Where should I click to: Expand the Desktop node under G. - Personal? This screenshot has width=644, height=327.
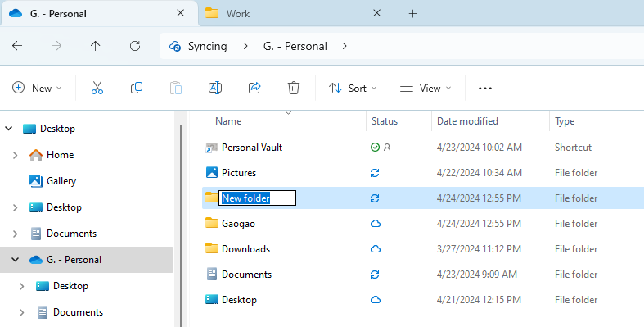coord(22,286)
